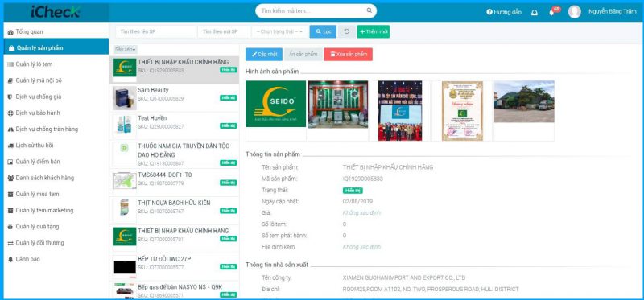Open Nguyễn Băng Trâm account name
The height and width of the screenshot is (300, 644).
613,12
